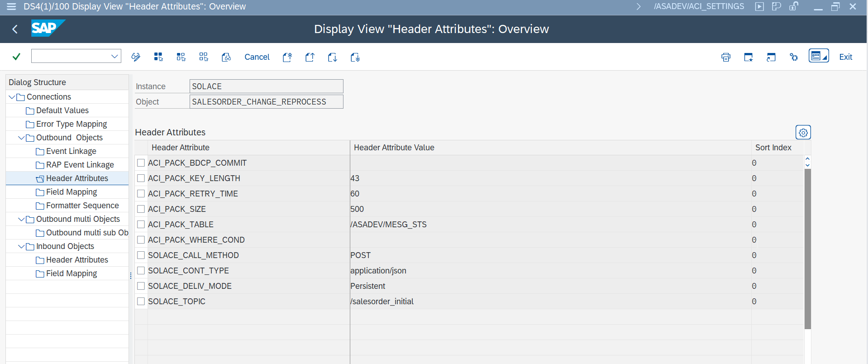Go to Previous Page icon
Image resolution: width=868 pixels, height=364 pixels.
[x=310, y=57]
